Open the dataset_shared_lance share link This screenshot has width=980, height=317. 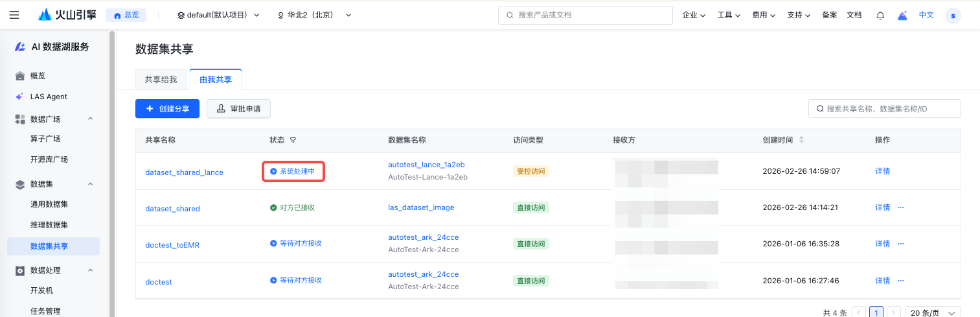tap(184, 172)
